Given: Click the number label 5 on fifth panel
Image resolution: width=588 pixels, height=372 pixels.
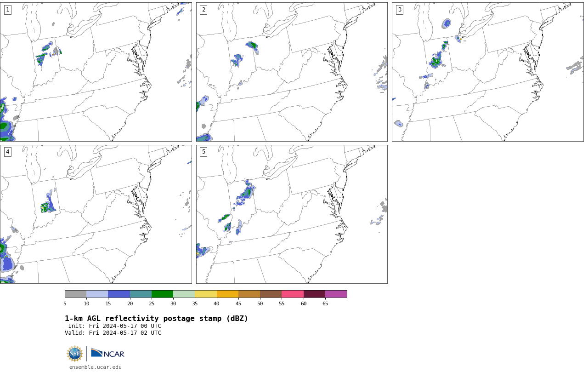Looking at the screenshot, I should pyautogui.click(x=204, y=152).
